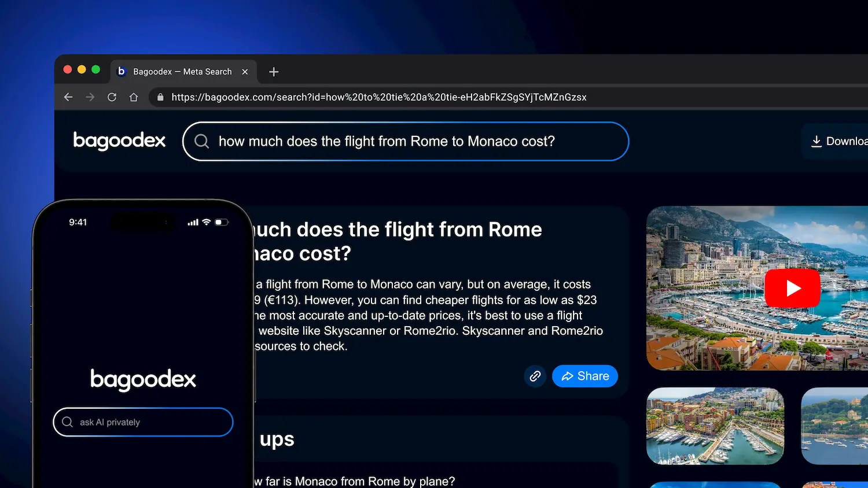Open the Monaco marina photo thumbnail
Screen dimensions: 868x488
pyautogui.click(x=715, y=426)
